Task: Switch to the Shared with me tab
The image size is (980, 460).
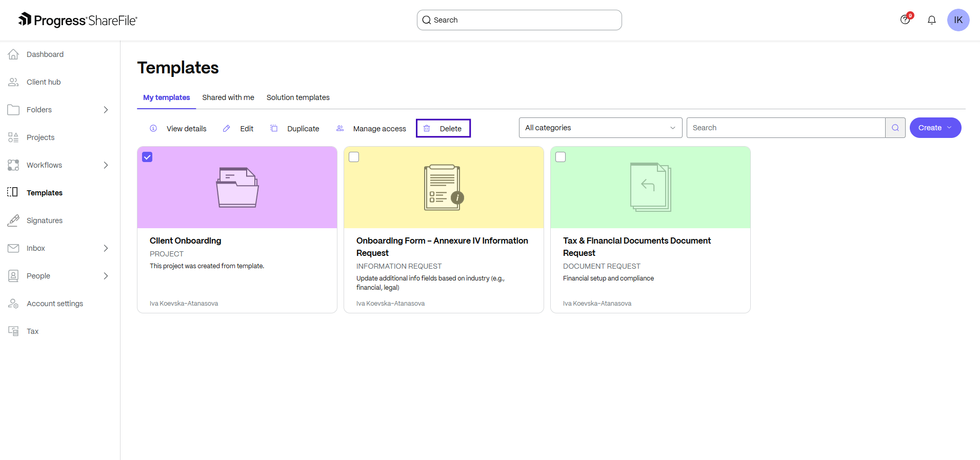Action: (x=228, y=97)
